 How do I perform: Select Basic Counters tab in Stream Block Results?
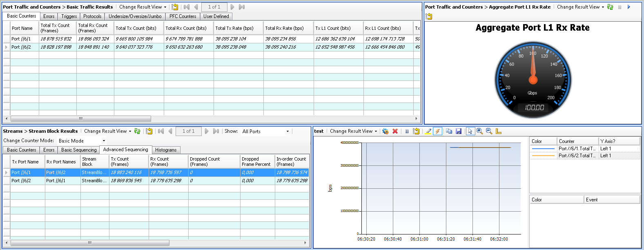(x=21, y=150)
